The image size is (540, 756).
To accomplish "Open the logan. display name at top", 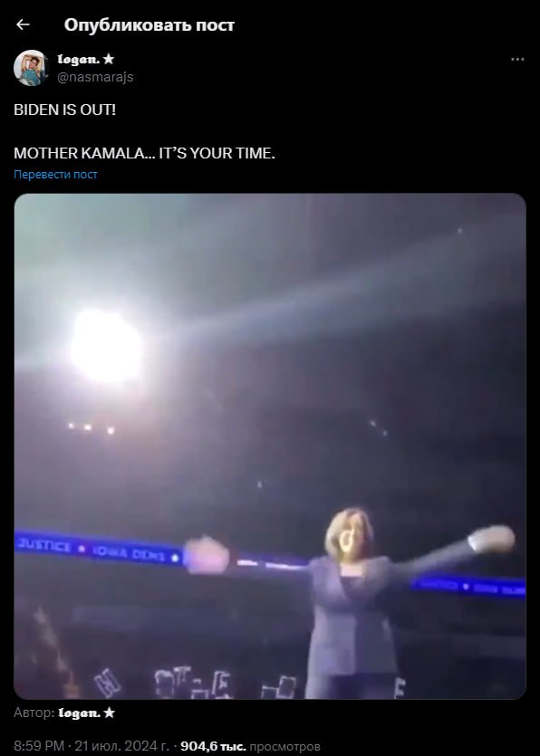I will coord(79,60).
